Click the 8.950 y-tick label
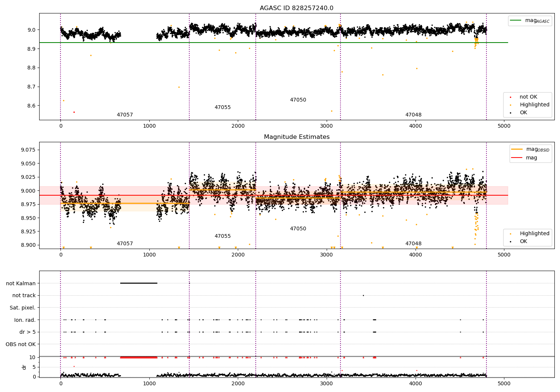560x392 pixels. [29, 218]
